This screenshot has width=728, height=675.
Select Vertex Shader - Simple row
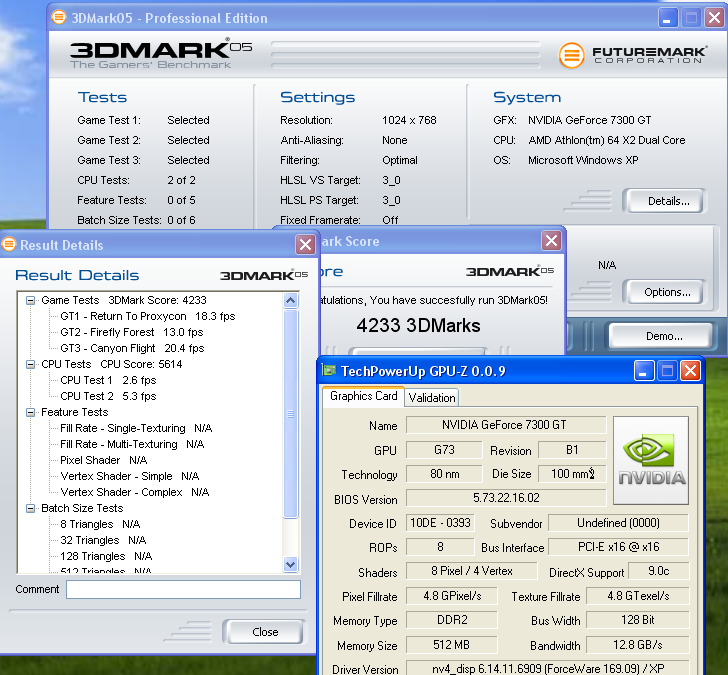click(130, 476)
